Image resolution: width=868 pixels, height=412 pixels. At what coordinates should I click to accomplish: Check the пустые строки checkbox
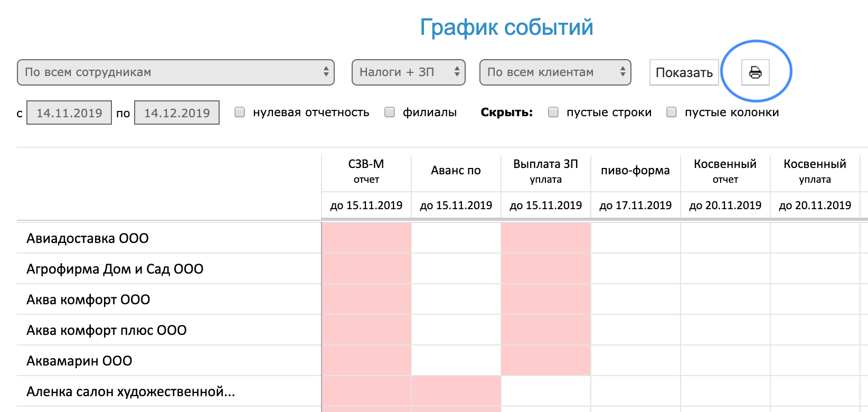pos(553,112)
